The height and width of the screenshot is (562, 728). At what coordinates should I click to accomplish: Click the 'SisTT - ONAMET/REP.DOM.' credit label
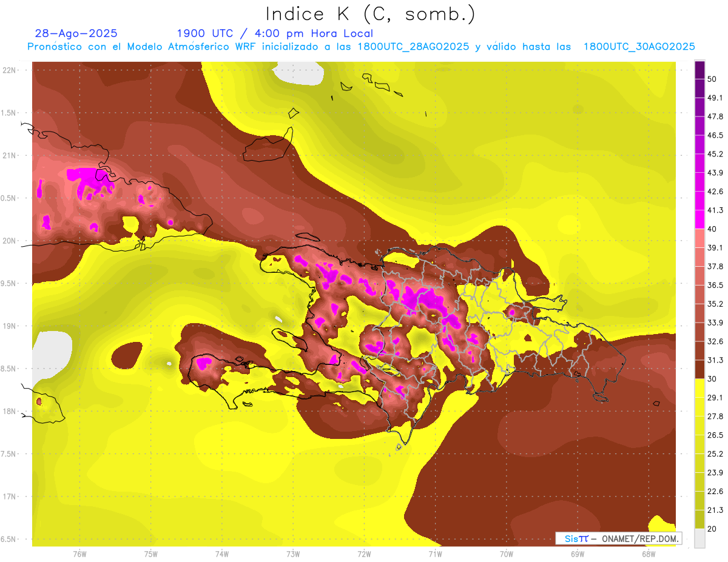click(x=618, y=538)
